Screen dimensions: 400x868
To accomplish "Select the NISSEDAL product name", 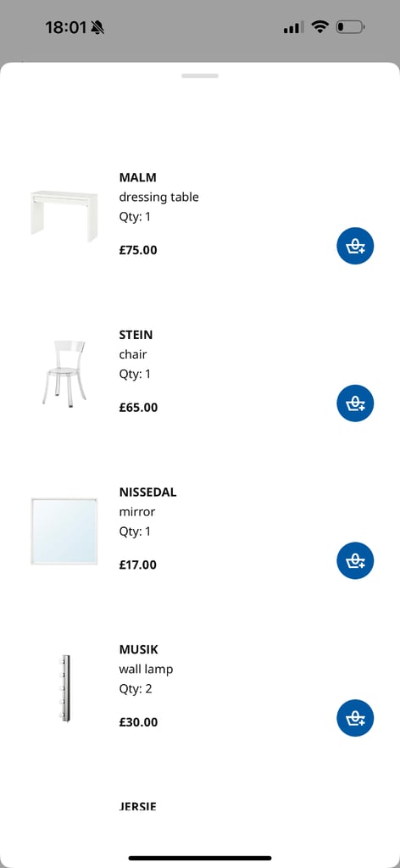I will click(x=147, y=492).
